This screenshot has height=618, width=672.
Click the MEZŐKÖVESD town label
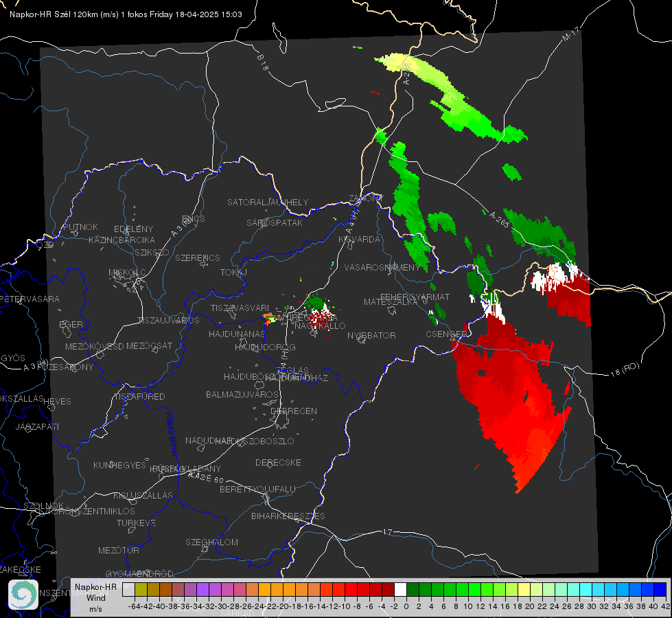95,346
